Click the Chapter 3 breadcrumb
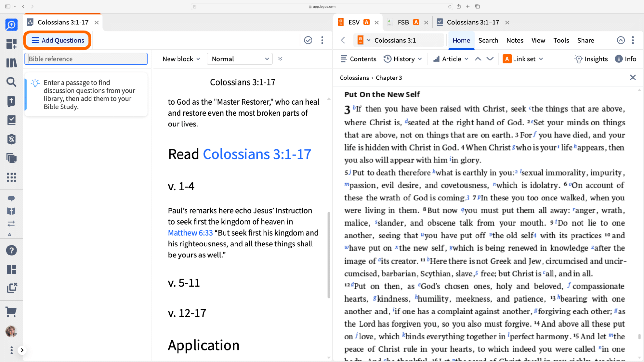The height and width of the screenshot is (362, 644). [x=389, y=78]
